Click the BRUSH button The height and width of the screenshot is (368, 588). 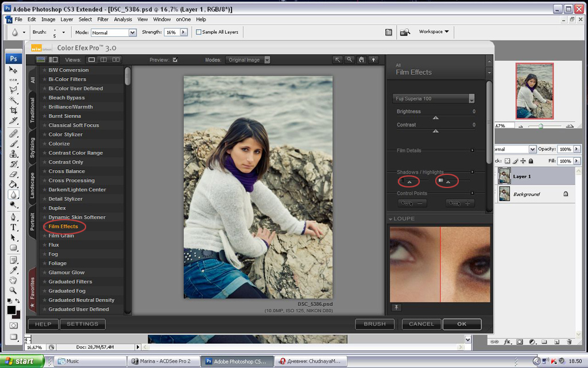[x=374, y=324]
